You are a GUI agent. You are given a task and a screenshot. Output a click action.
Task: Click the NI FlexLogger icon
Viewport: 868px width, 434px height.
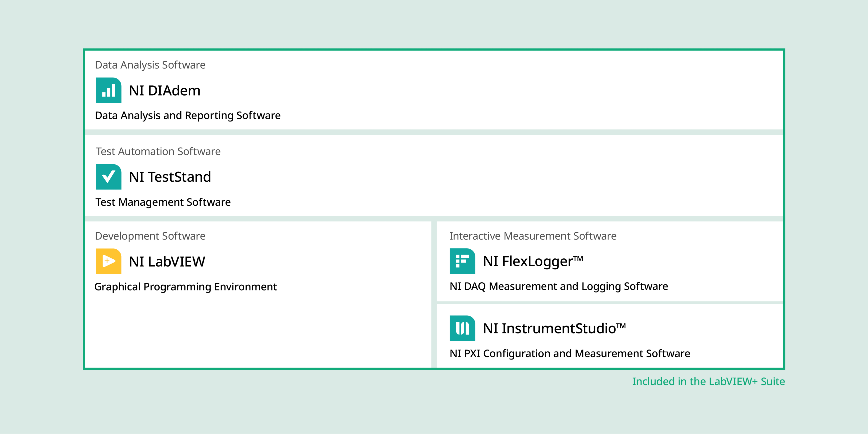[x=462, y=261]
